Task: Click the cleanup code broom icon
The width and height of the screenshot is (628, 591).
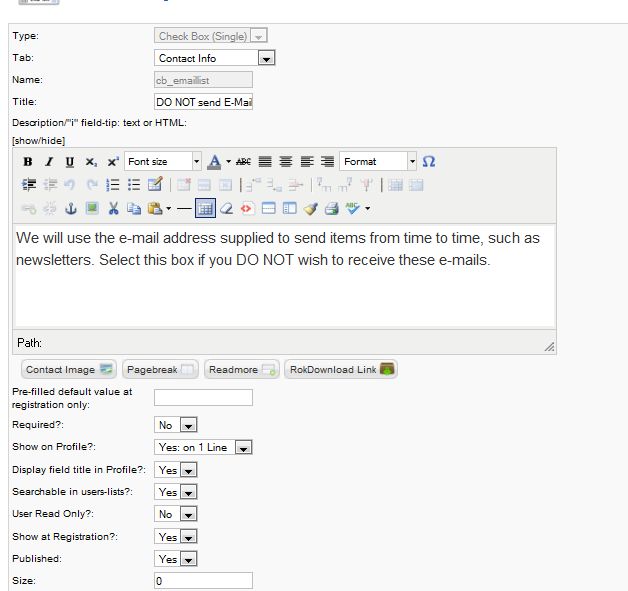Action: point(311,209)
